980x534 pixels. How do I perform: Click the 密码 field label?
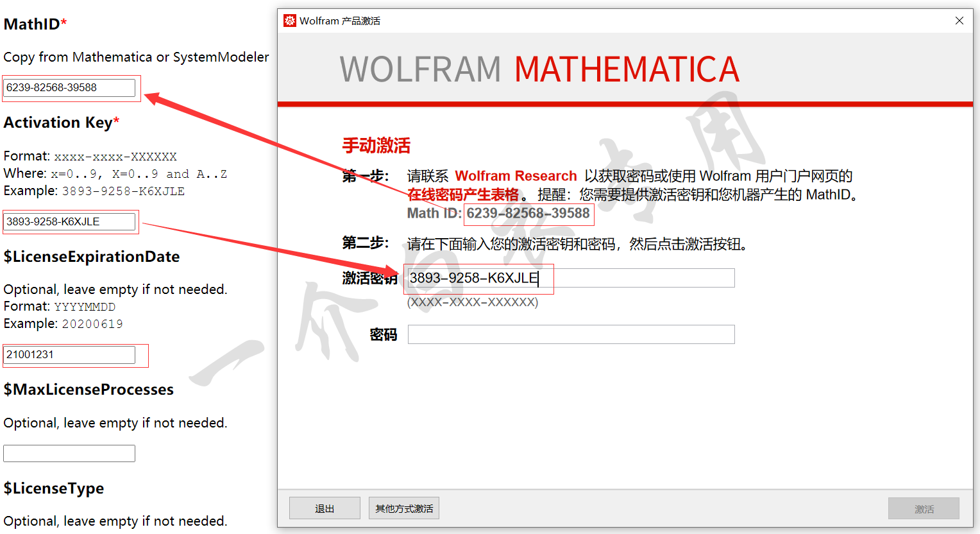click(384, 334)
